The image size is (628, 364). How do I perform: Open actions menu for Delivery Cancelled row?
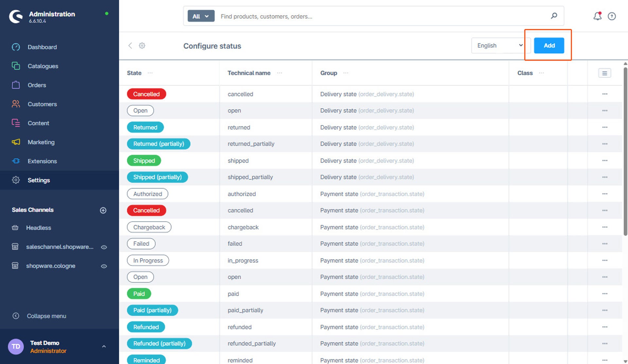click(605, 94)
